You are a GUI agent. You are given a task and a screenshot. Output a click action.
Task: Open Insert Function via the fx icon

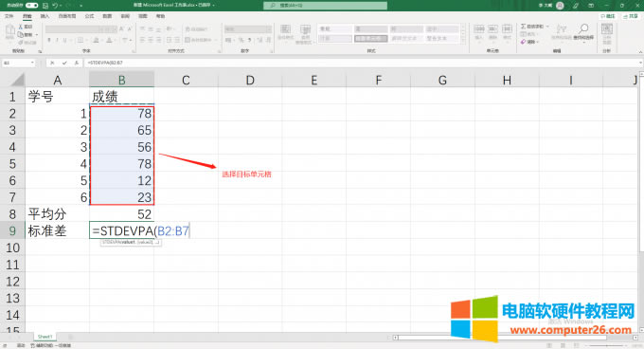[x=77, y=63]
